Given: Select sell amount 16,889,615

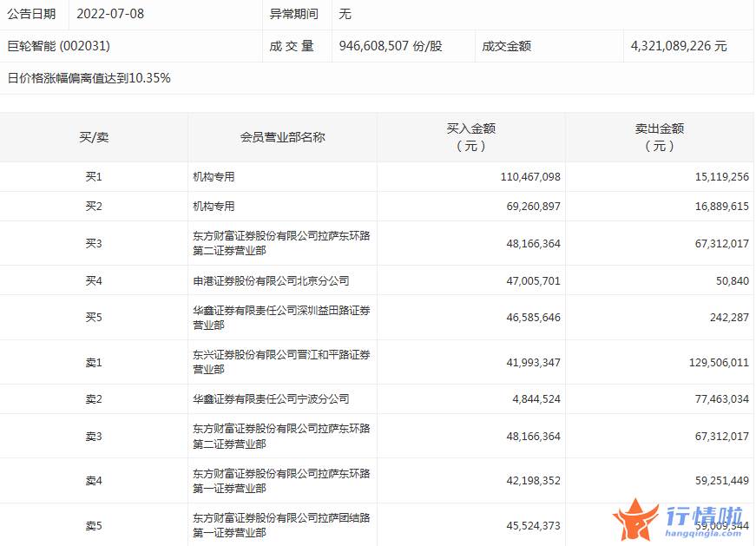Looking at the screenshot, I should [x=722, y=207].
